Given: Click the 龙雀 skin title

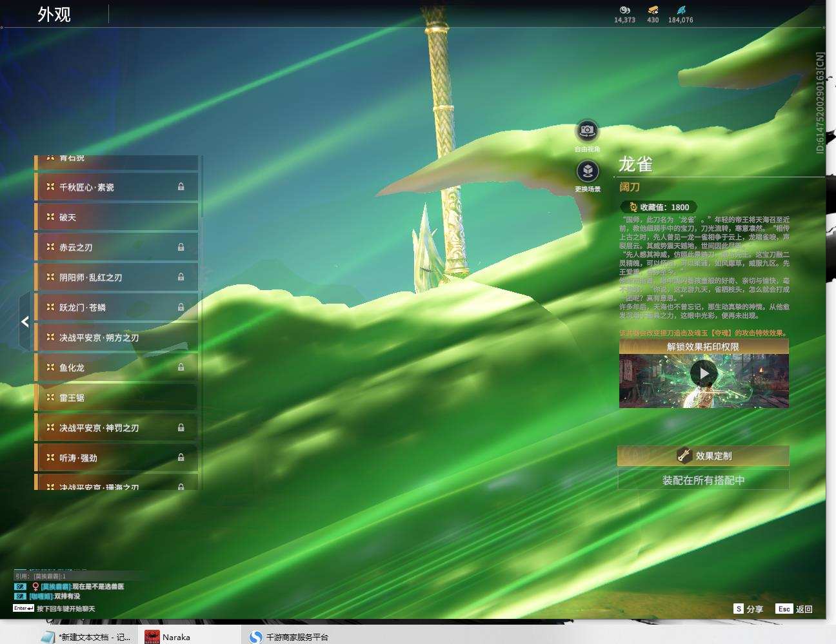Looking at the screenshot, I should pos(635,164).
